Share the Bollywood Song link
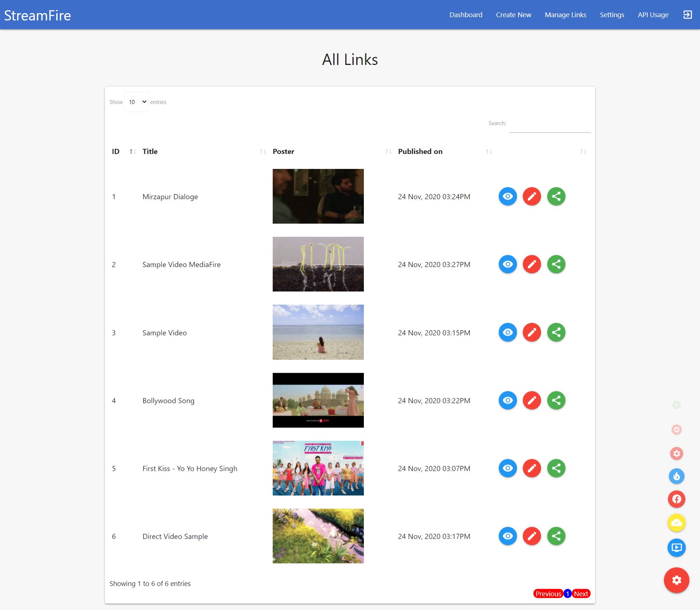 556,400
